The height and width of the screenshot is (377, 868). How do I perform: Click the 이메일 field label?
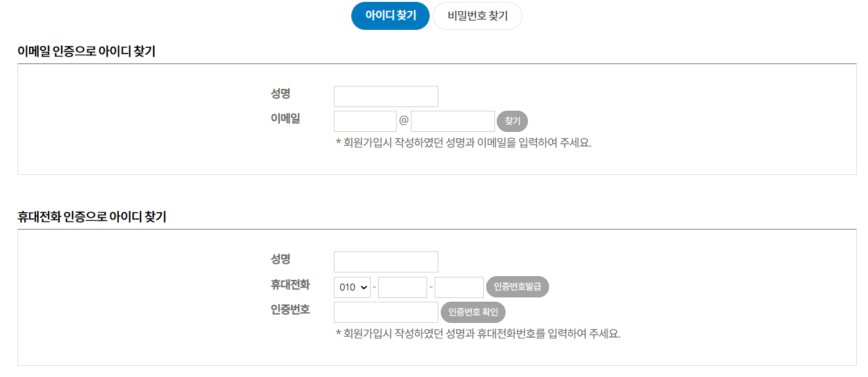[285, 119]
